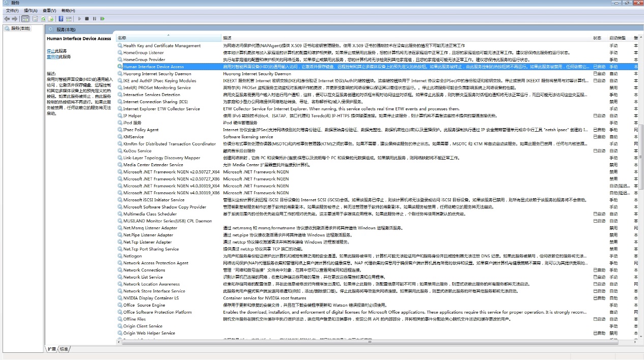644x360 pixels.
Task: Open the 查看(V) menu
Action: tap(49, 11)
